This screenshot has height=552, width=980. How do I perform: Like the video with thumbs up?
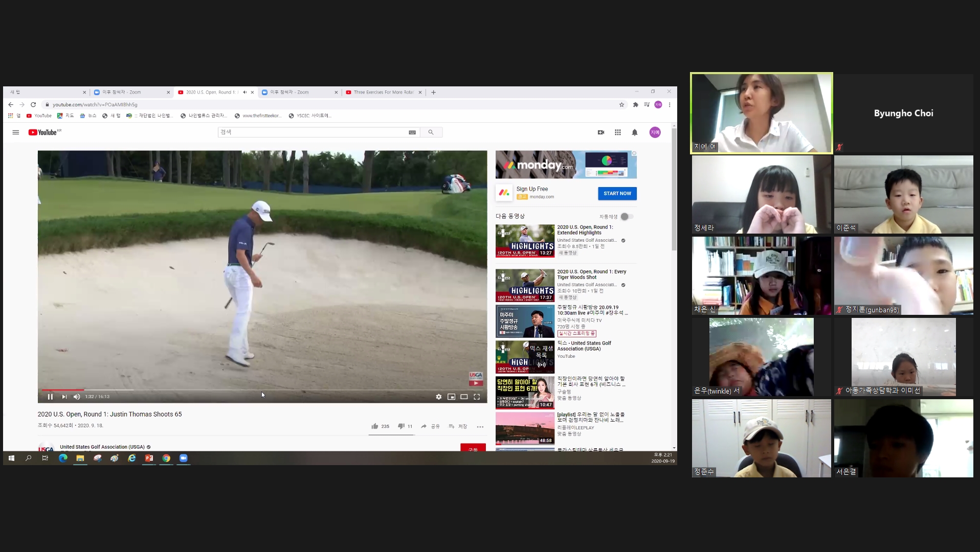pyautogui.click(x=375, y=426)
